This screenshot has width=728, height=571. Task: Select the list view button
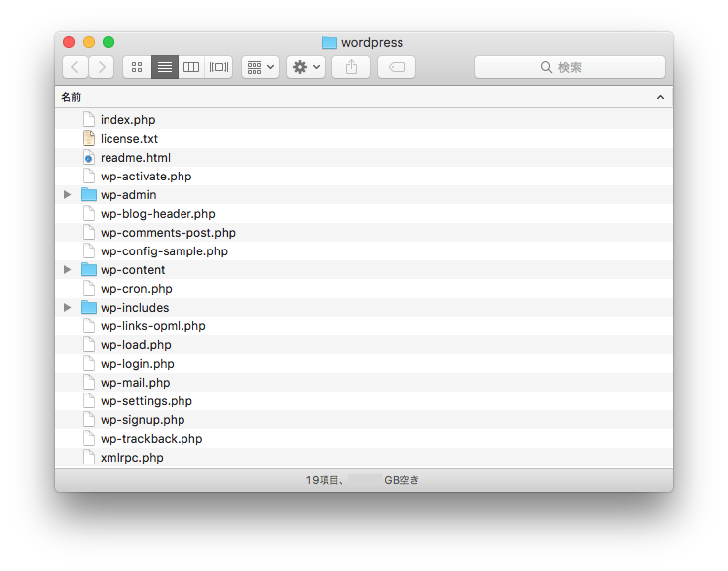pyautogui.click(x=165, y=67)
